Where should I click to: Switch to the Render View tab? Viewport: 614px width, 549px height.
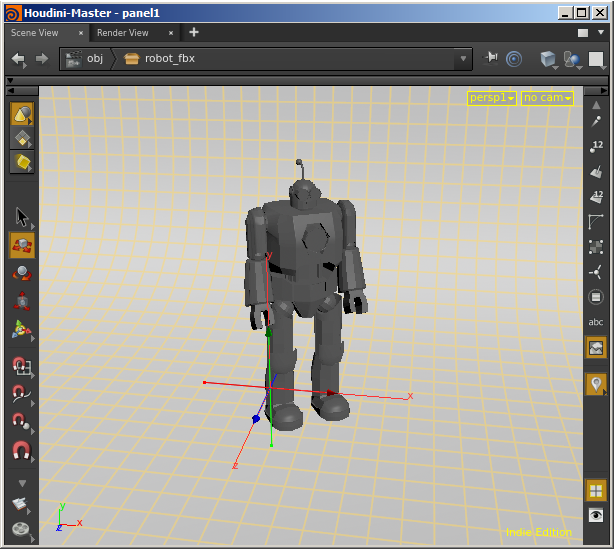pyautogui.click(x=123, y=33)
